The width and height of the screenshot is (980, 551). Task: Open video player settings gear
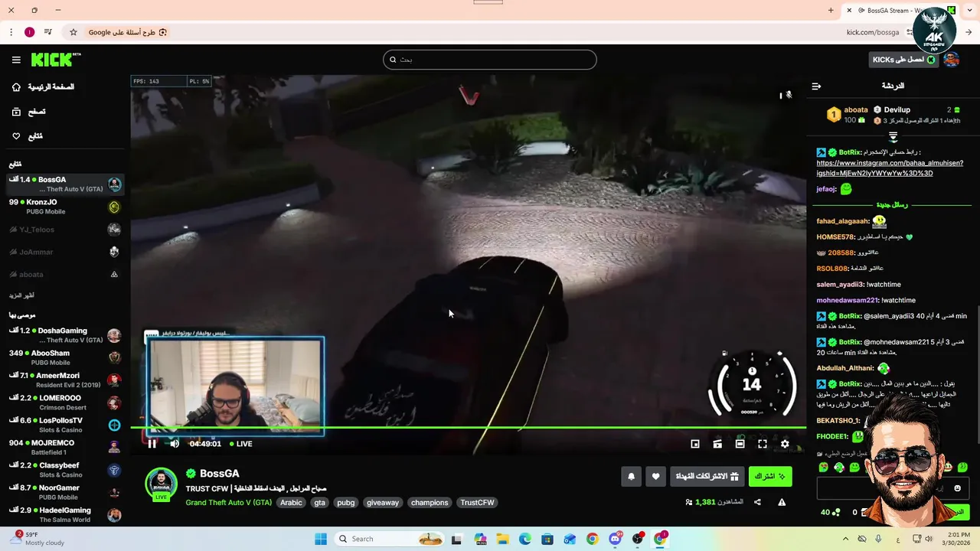pyautogui.click(x=785, y=444)
